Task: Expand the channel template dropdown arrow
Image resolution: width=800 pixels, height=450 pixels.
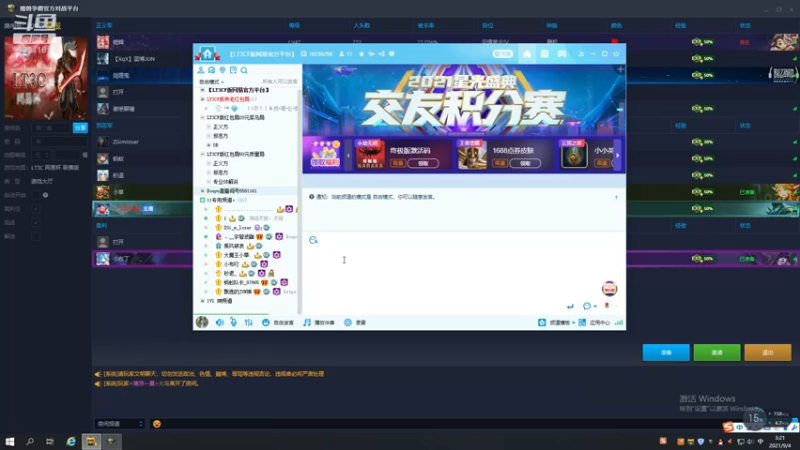Action: pos(573,322)
